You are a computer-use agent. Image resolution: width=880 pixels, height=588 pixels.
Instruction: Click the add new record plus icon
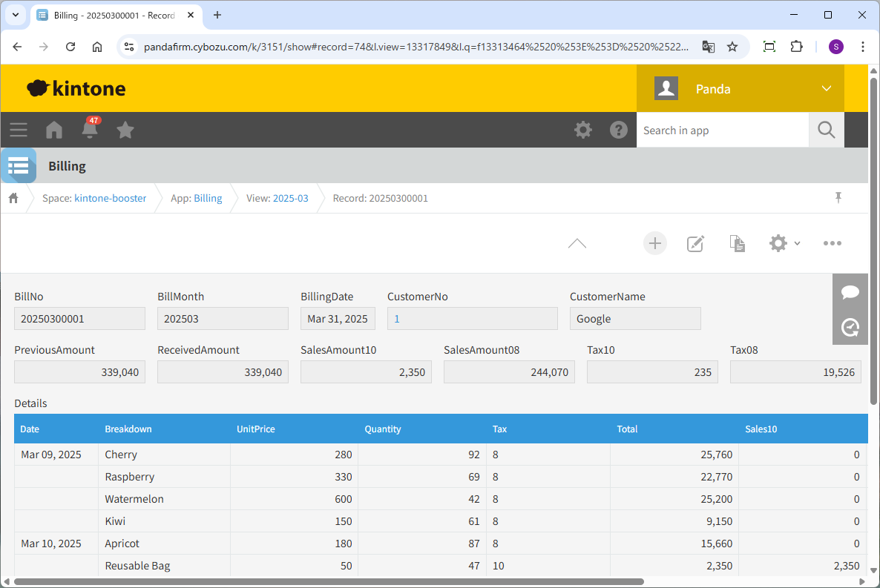pyautogui.click(x=654, y=243)
